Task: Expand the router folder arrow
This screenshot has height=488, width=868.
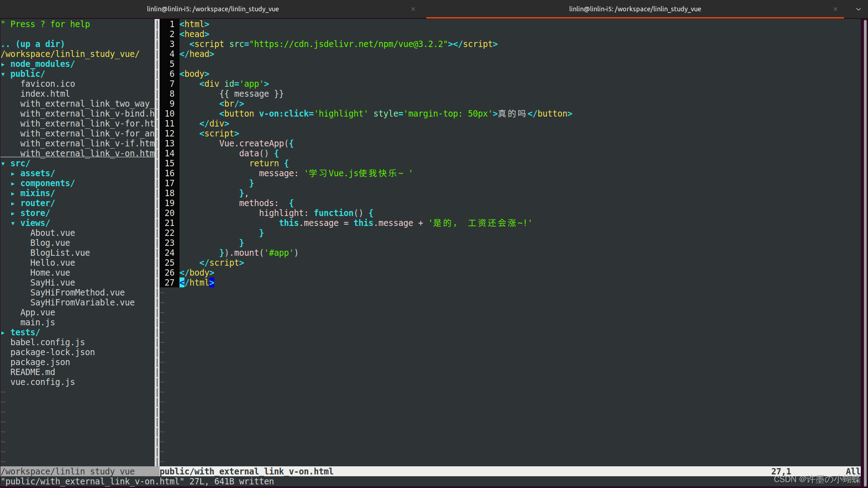Action: [13, 203]
